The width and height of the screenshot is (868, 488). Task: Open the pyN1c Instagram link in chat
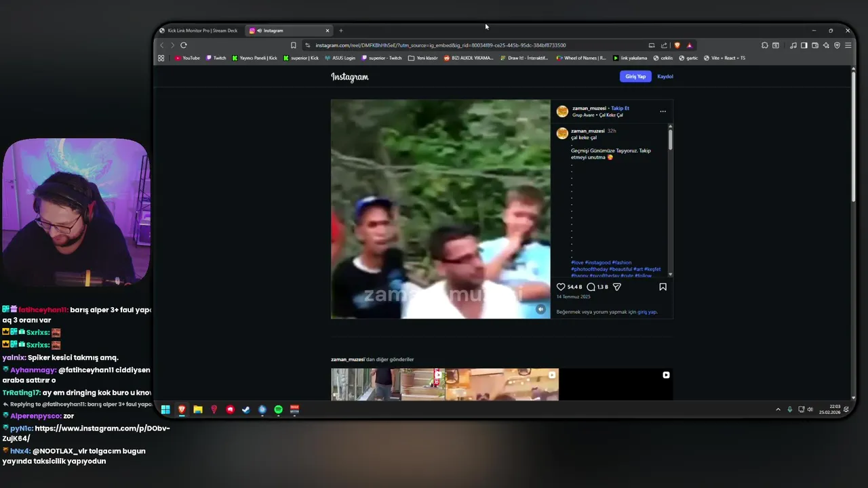[x=86, y=433]
